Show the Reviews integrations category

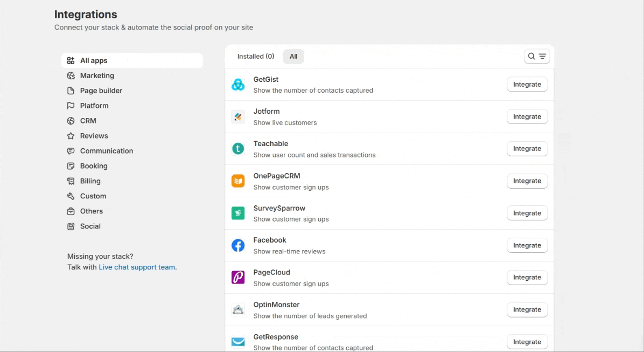point(94,136)
